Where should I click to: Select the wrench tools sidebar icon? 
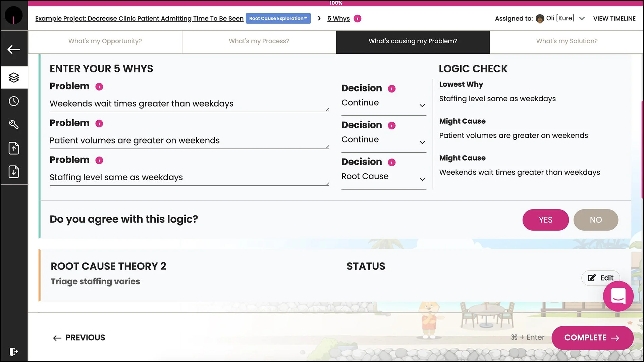(14, 125)
